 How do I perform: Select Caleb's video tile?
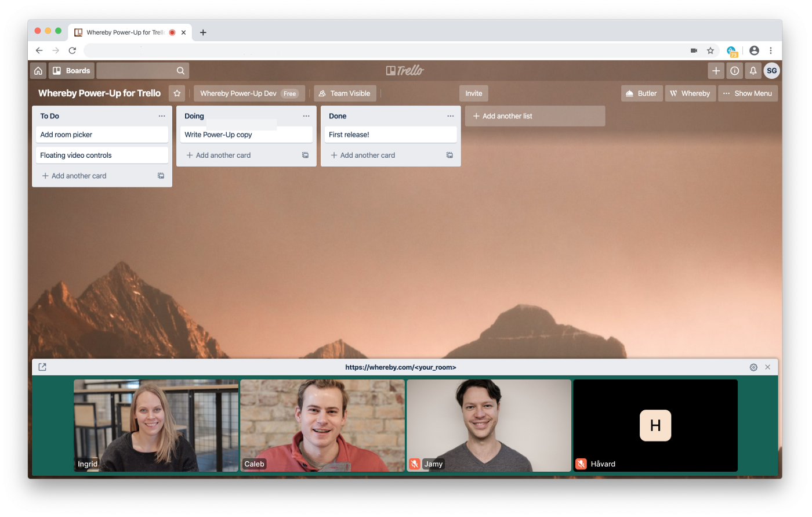322,425
